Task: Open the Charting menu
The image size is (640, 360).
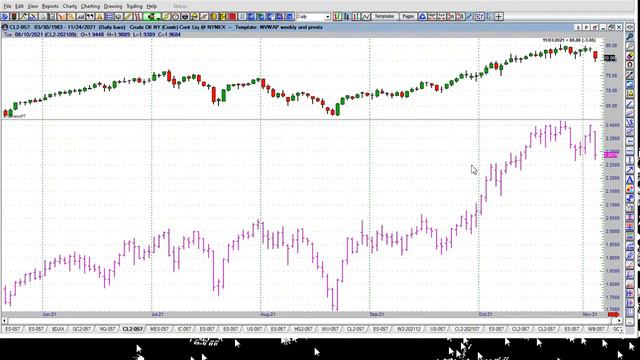Action: (90, 7)
